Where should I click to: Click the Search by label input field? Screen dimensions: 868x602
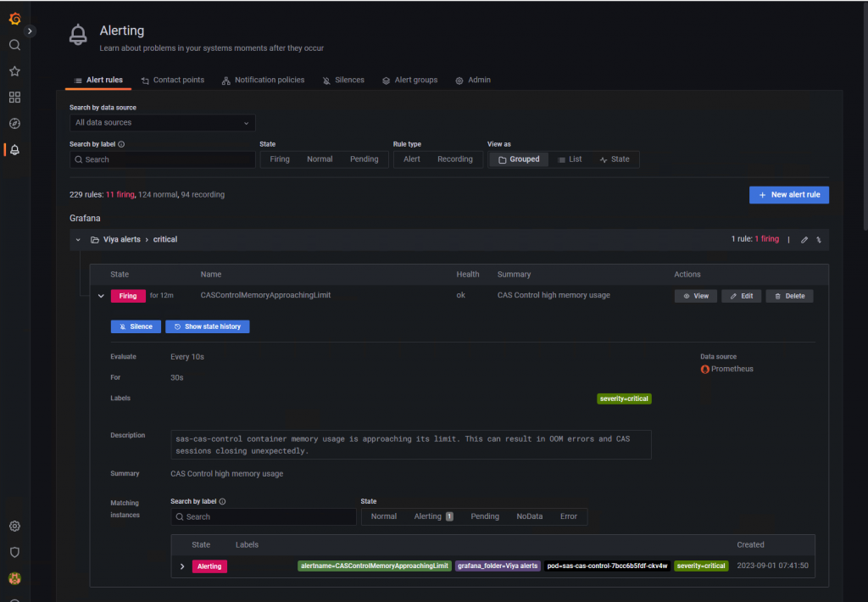coord(161,159)
